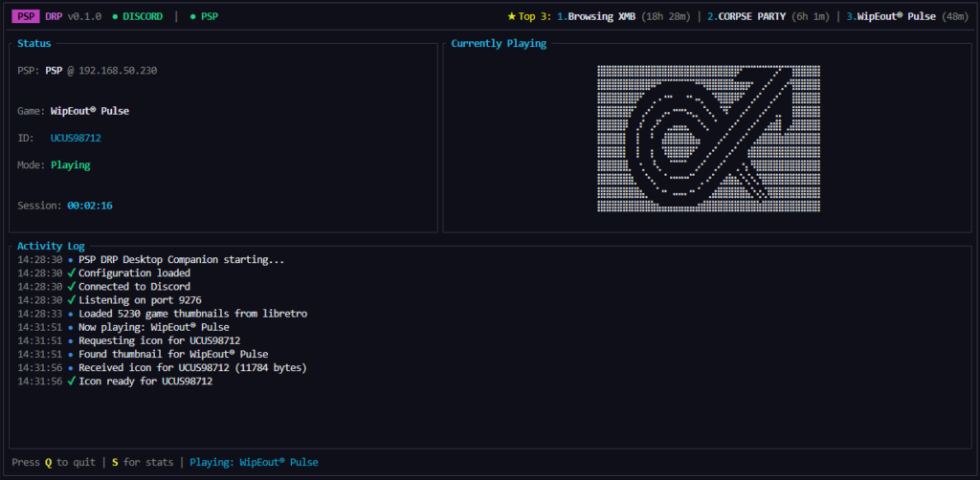Click the PSP IP address 192.168.50.230
Image resolution: width=980 pixels, height=480 pixels.
point(118,71)
